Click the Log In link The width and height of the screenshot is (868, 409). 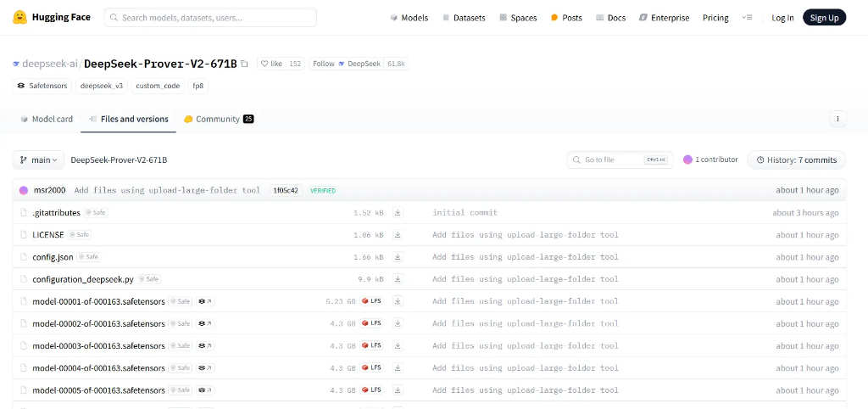(x=782, y=18)
